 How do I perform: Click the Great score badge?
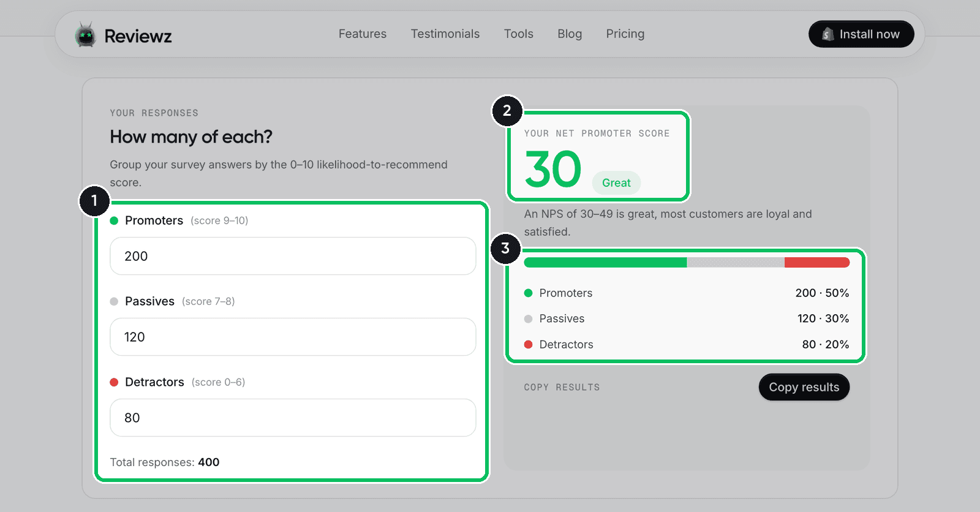click(616, 183)
